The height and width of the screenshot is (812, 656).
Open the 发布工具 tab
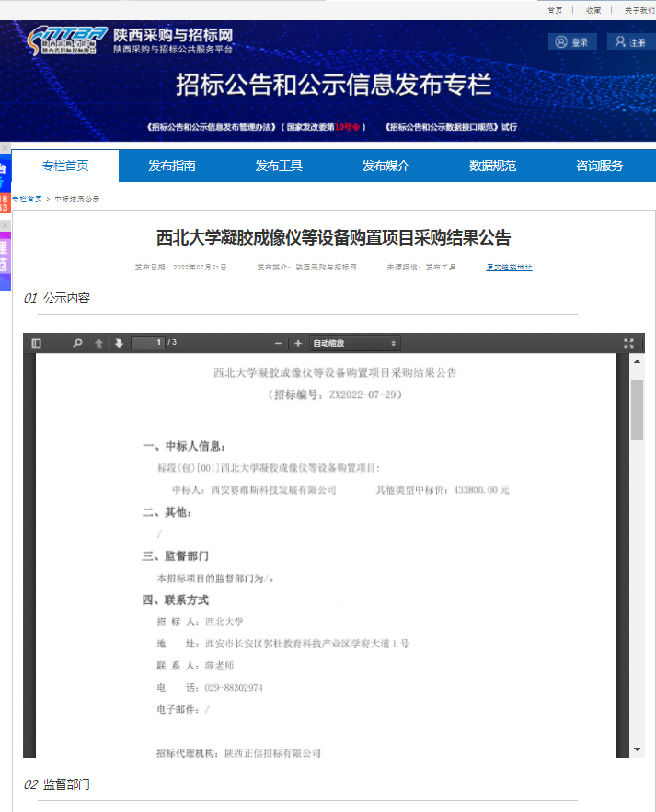[279, 166]
